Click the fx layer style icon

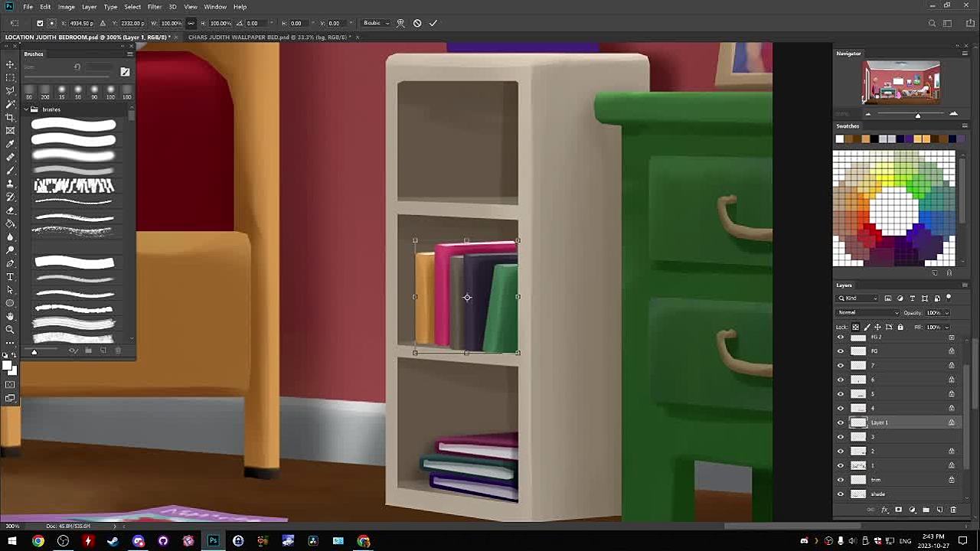tap(885, 510)
